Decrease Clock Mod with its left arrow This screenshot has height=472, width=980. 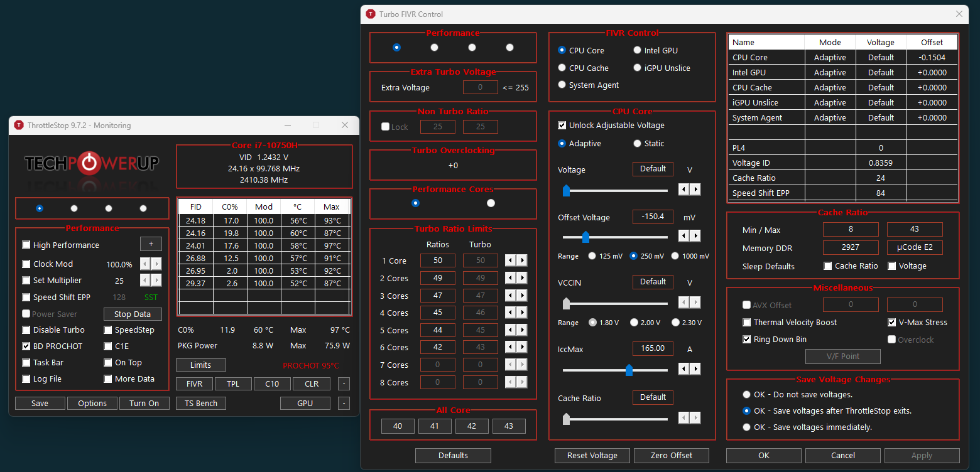145,264
